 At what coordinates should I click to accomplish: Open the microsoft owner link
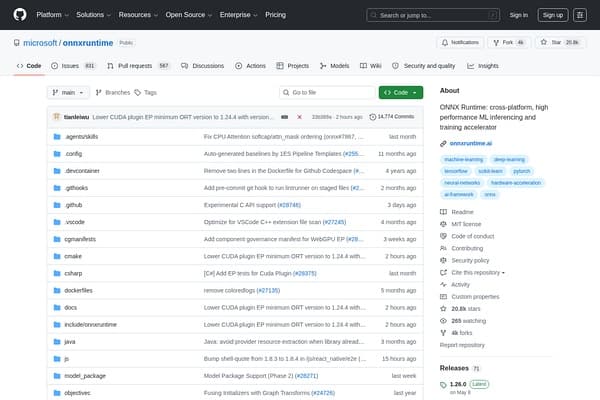pyautogui.click(x=40, y=43)
